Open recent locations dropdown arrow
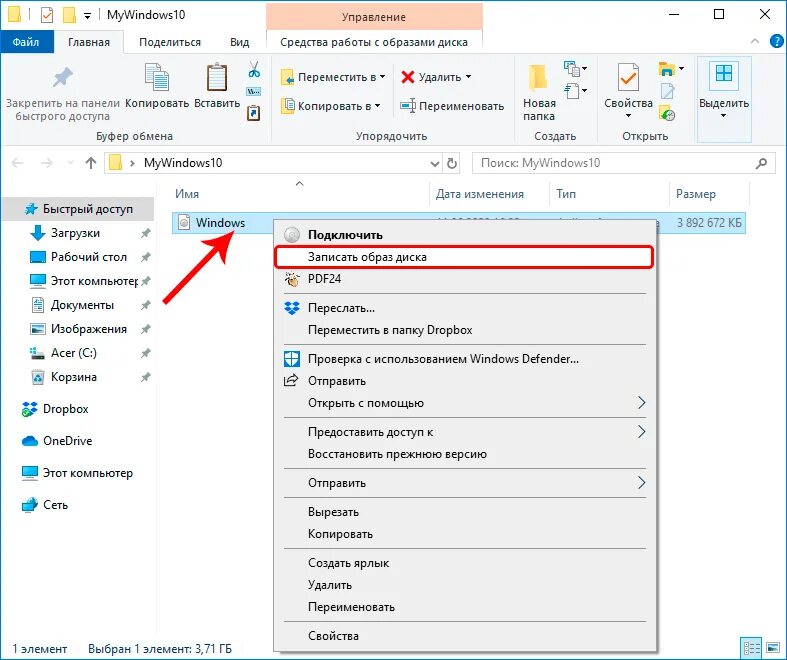Viewport: 787px width, 660px height. point(70,163)
